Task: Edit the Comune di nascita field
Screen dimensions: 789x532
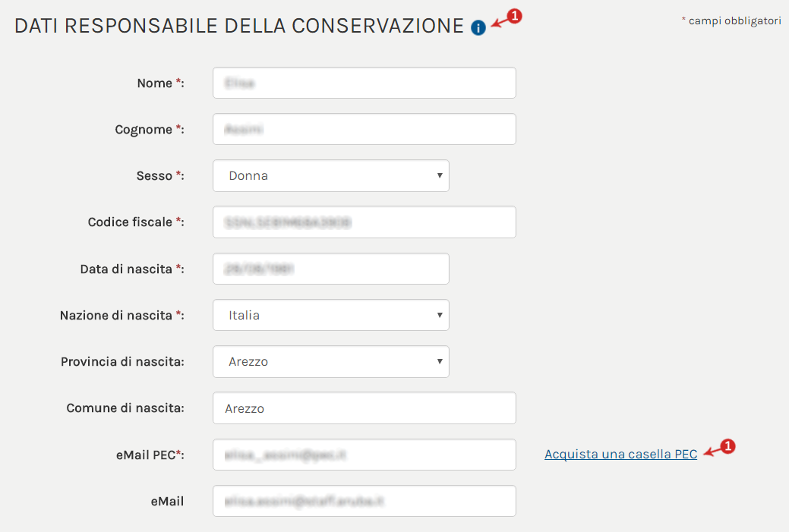Action: coord(364,408)
